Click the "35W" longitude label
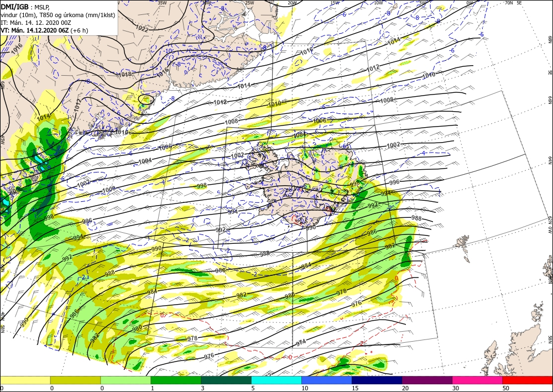Viewport: 553px width, 392px height. click(162, 3)
